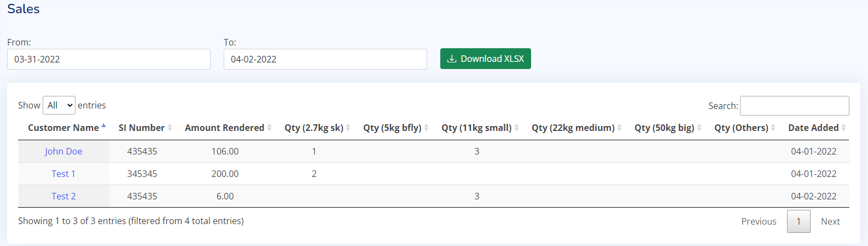Sort by Qty (2.7kg sk) column
The image size is (868, 246).
[314, 128]
